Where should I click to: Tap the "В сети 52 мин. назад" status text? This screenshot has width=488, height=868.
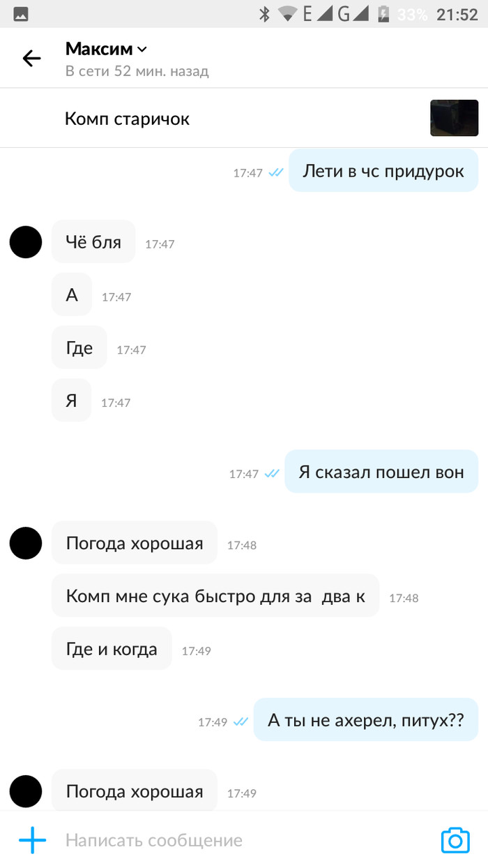click(x=137, y=71)
